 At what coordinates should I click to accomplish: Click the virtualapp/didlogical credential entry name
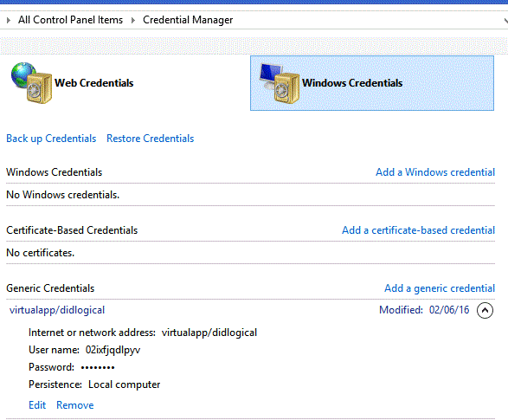click(57, 310)
